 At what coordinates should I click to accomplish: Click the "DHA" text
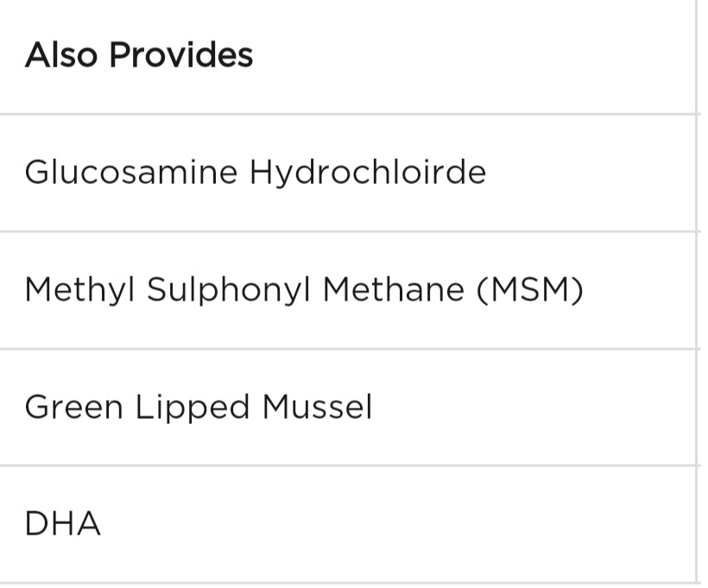[x=62, y=524]
